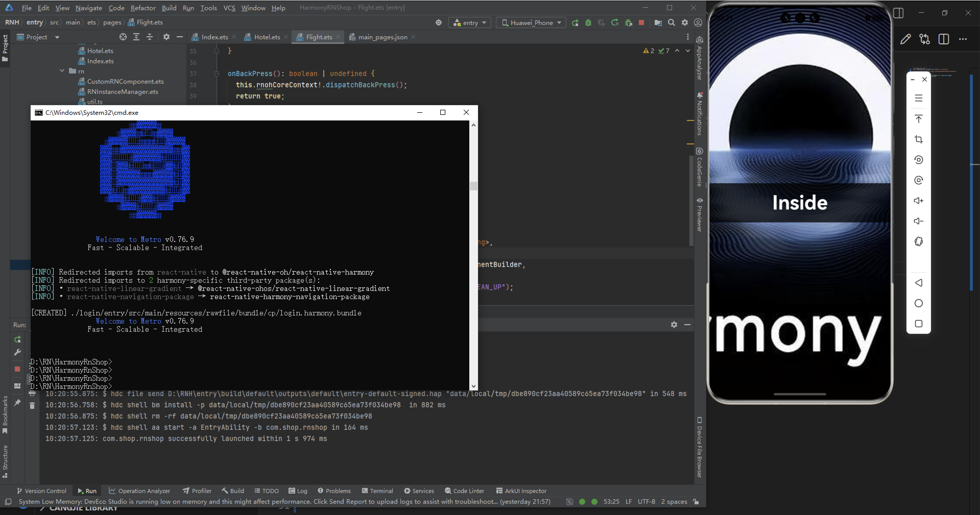
Task: Expand all items in the Project panel
Action: tap(136, 37)
